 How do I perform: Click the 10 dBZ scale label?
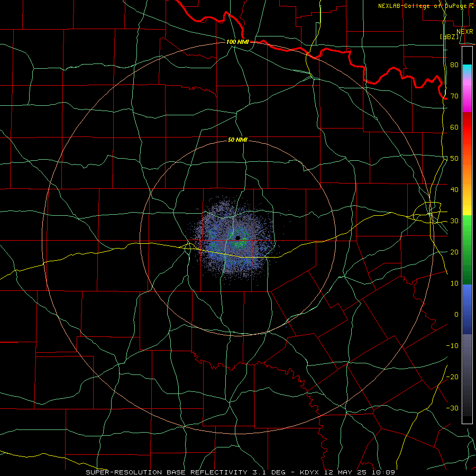click(454, 283)
